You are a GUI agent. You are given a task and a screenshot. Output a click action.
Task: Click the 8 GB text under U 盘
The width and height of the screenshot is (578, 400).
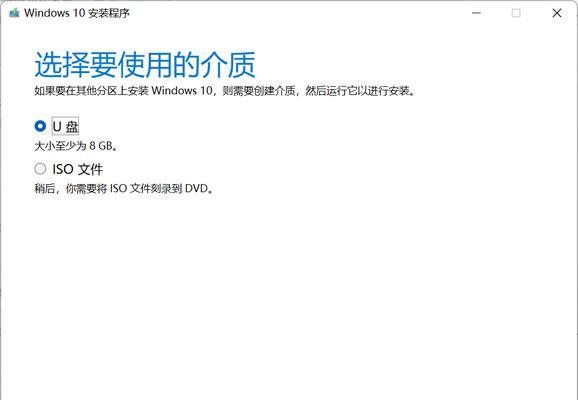[x=100, y=146]
